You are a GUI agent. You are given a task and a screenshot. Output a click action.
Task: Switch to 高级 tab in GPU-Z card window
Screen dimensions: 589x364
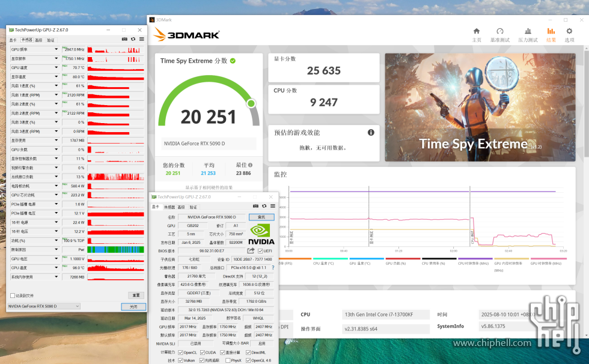pyautogui.click(x=182, y=207)
